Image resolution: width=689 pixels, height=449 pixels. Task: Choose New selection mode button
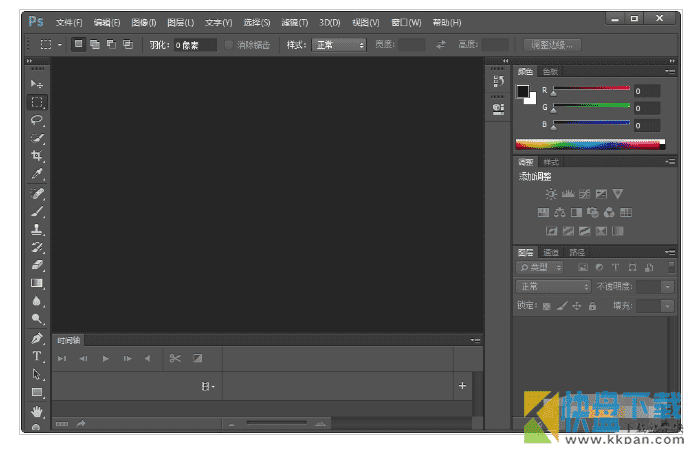point(78,44)
